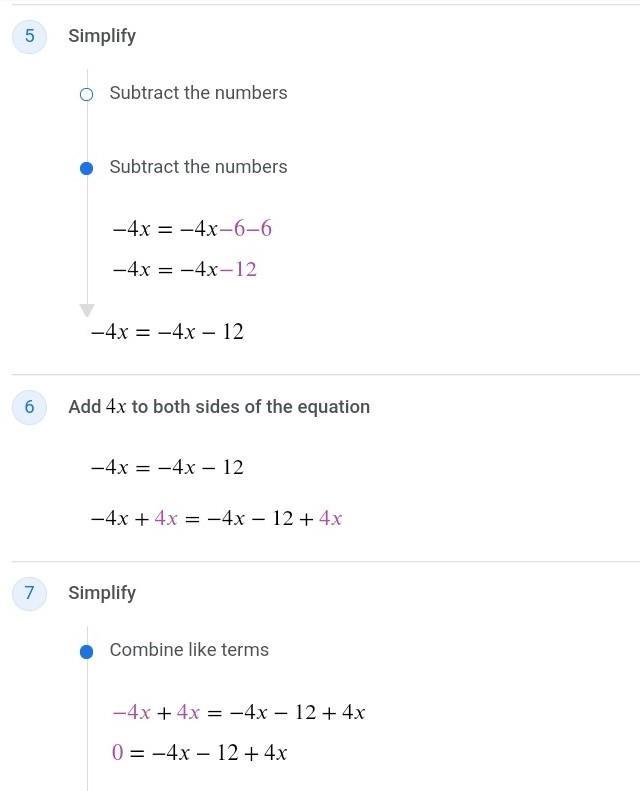Viewport: 640px width, 791px height.
Task: Expand the hollow-circle Subtract the numbers sub-step
Action: point(86,94)
